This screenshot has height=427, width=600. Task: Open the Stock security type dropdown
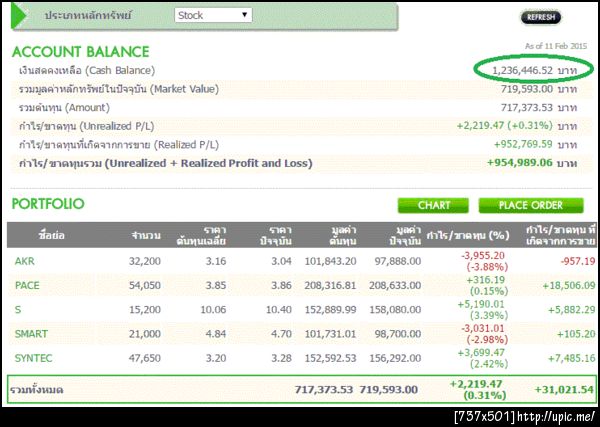point(213,15)
